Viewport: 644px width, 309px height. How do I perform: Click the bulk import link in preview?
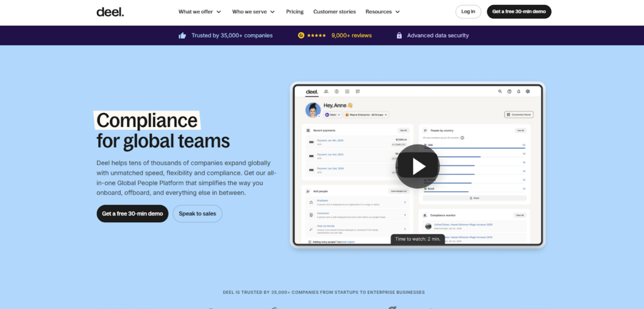(348, 242)
